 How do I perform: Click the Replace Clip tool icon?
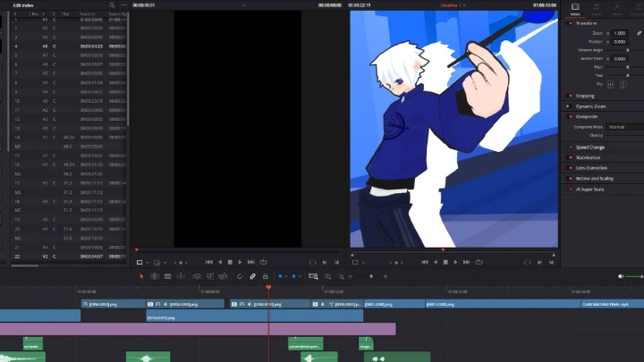tap(223, 276)
